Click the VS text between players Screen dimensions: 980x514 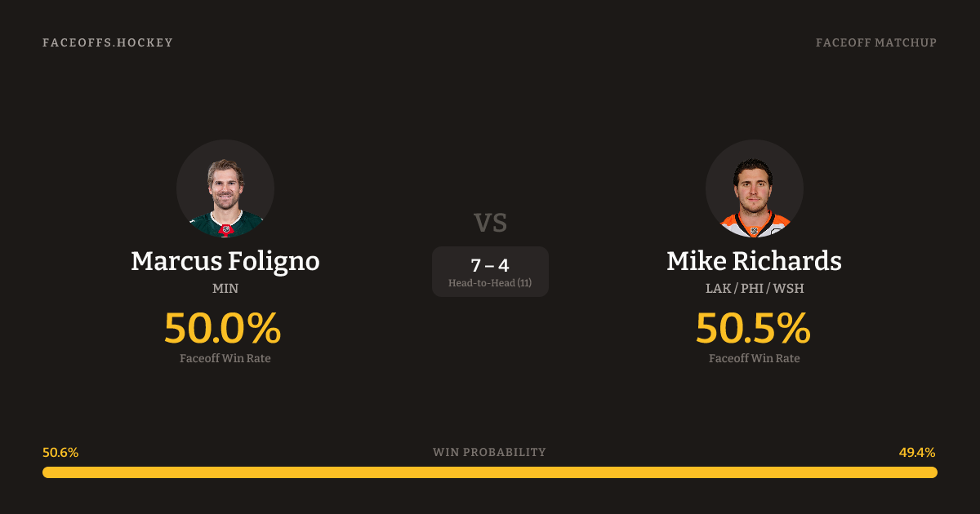pyautogui.click(x=490, y=222)
